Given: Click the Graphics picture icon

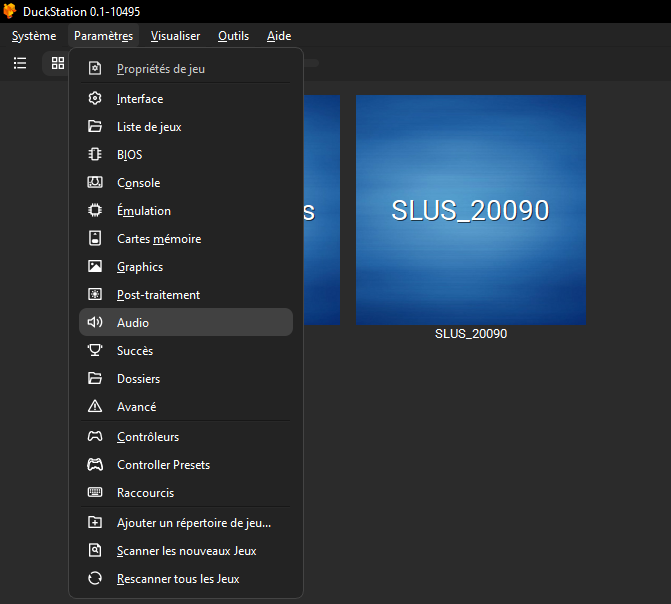Looking at the screenshot, I should click(95, 266).
